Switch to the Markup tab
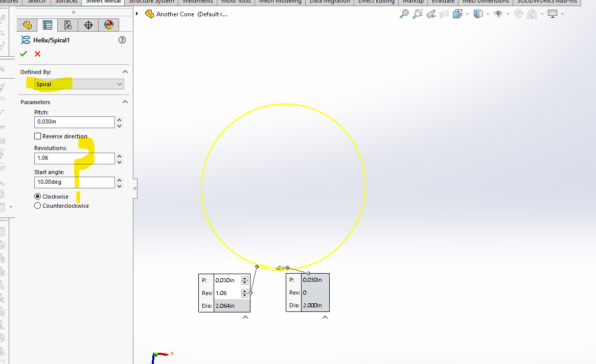The image size is (596, 364). point(412,2)
